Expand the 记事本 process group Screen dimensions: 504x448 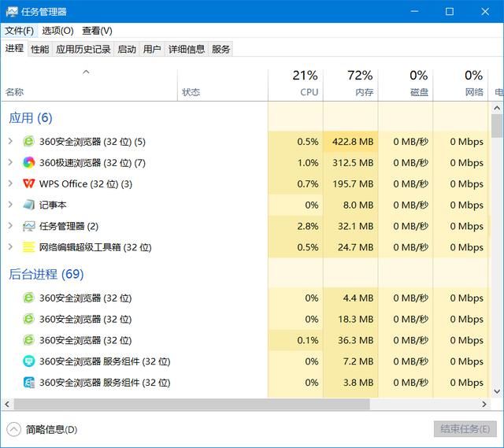point(10,205)
